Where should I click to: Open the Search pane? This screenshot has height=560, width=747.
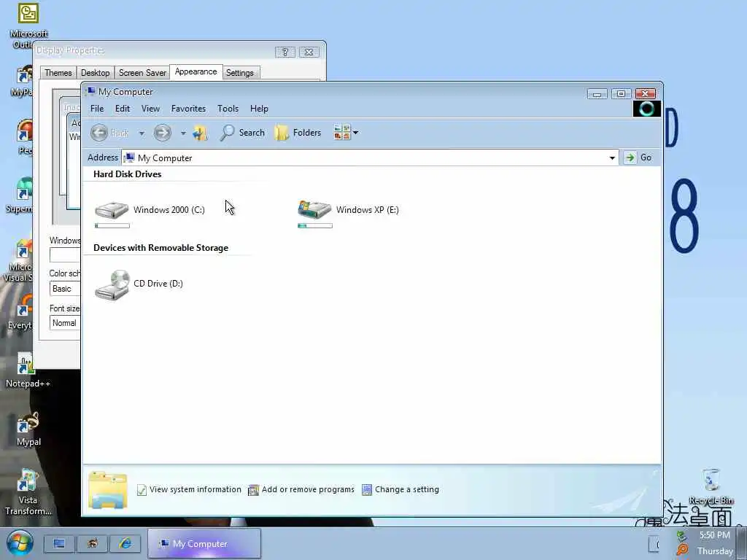(242, 133)
